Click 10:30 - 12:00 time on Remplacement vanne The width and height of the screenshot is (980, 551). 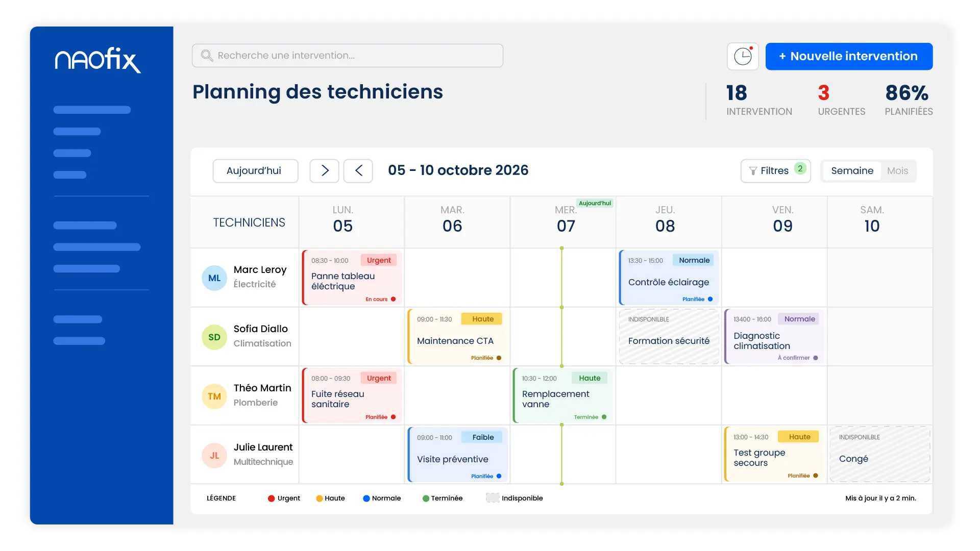click(539, 379)
